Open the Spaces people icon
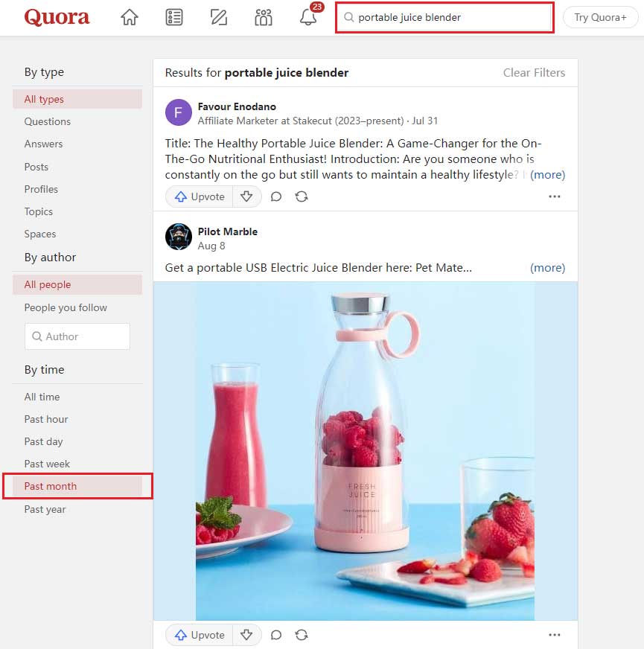Image resolution: width=644 pixels, height=649 pixels. [264, 17]
